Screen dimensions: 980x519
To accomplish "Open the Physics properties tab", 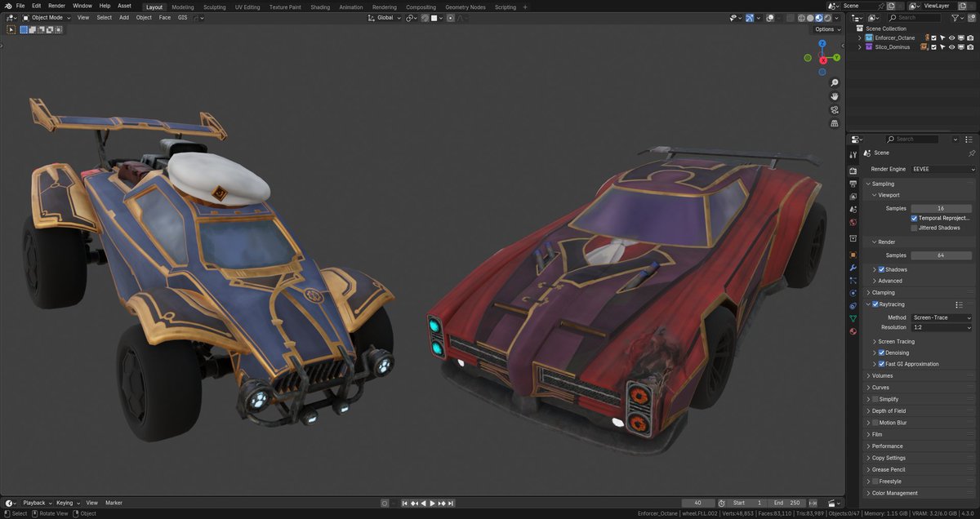I will click(x=853, y=293).
